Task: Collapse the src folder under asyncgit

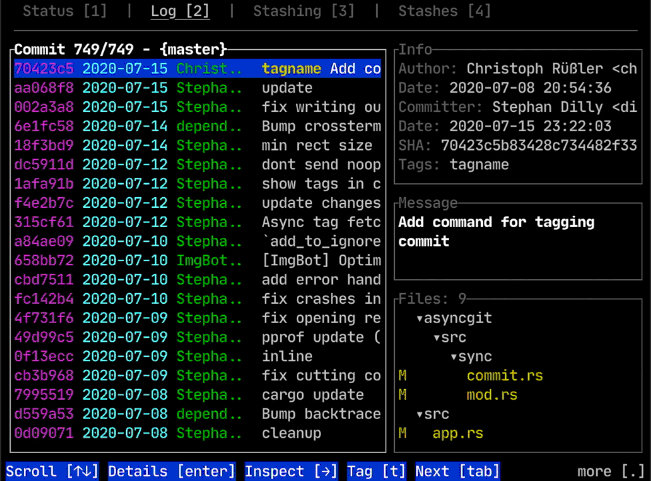Action: (x=450, y=337)
